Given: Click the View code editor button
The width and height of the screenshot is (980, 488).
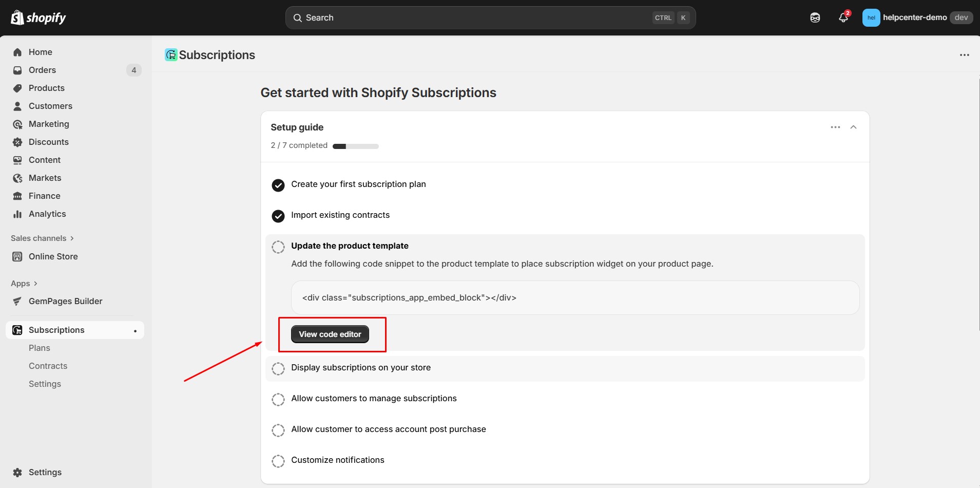Looking at the screenshot, I should [330, 334].
